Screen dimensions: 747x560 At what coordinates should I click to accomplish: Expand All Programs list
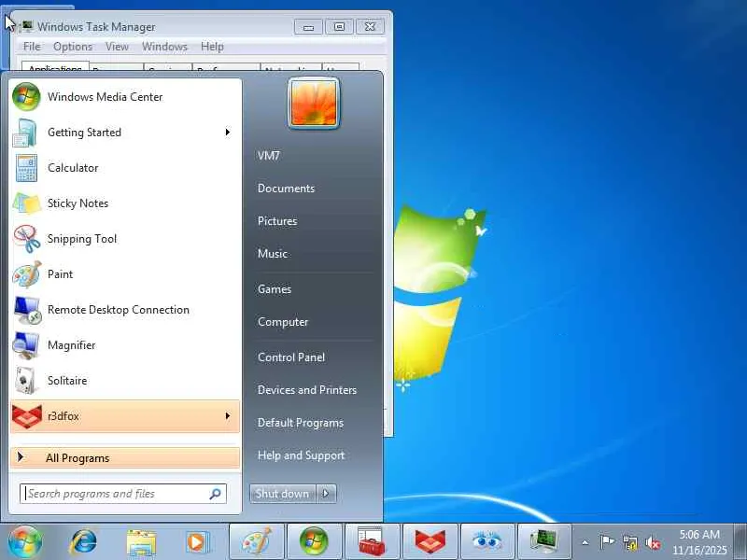point(125,457)
